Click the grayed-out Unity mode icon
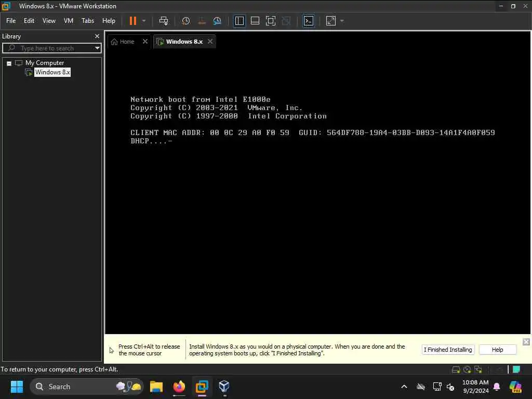The height and width of the screenshot is (399, 532). 286,21
